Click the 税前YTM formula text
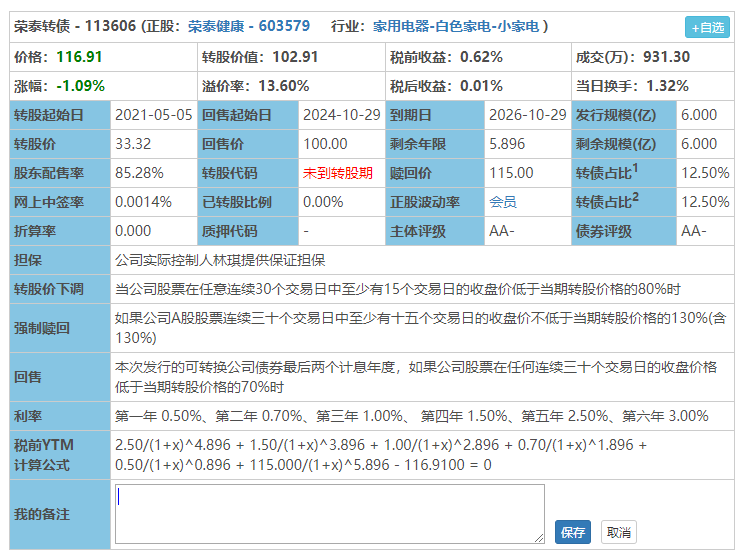 [381, 455]
